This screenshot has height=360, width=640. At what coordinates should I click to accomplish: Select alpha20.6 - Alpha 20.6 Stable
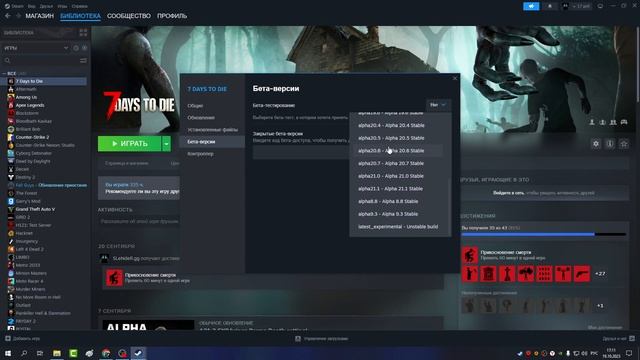(x=391, y=151)
